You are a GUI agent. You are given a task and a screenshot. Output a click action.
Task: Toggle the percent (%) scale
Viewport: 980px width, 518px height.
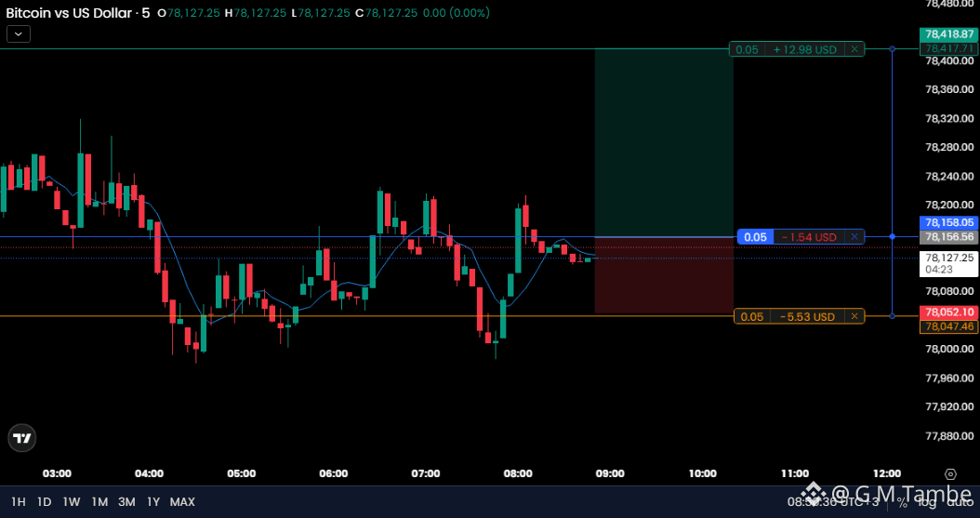point(902,502)
